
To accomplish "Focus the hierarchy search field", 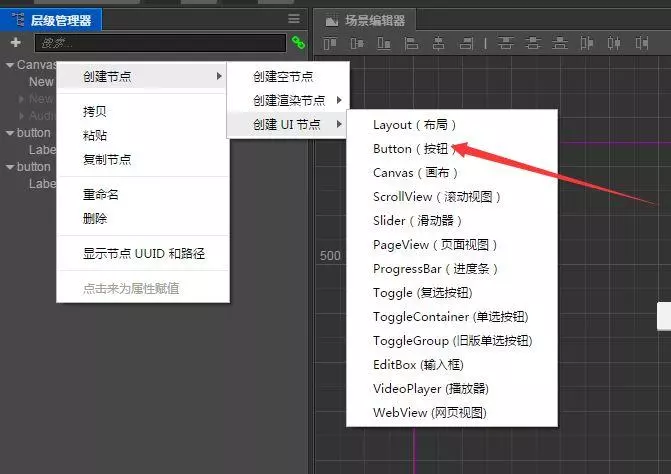I will click(x=160, y=43).
